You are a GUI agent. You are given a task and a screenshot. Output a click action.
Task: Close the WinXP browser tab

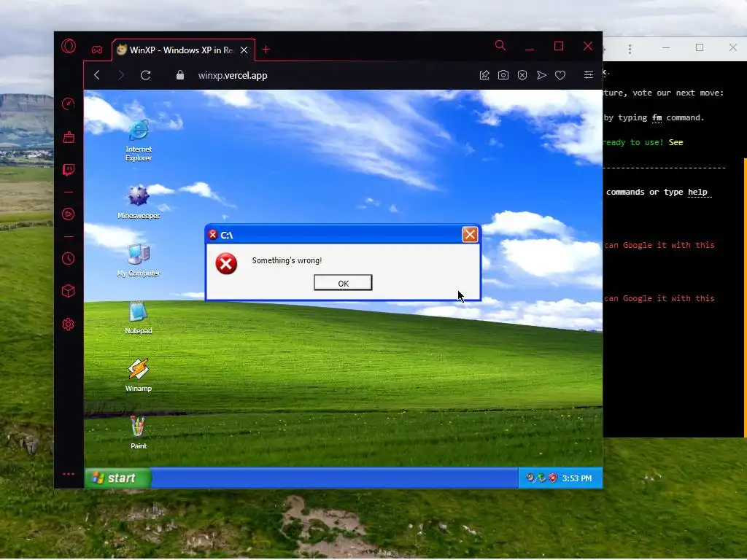click(244, 50)
